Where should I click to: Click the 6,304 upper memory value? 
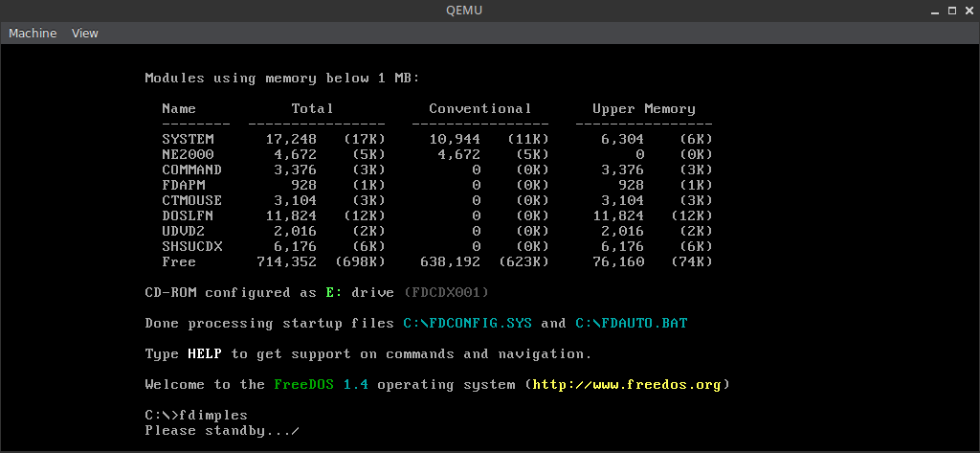click(622, 139)
